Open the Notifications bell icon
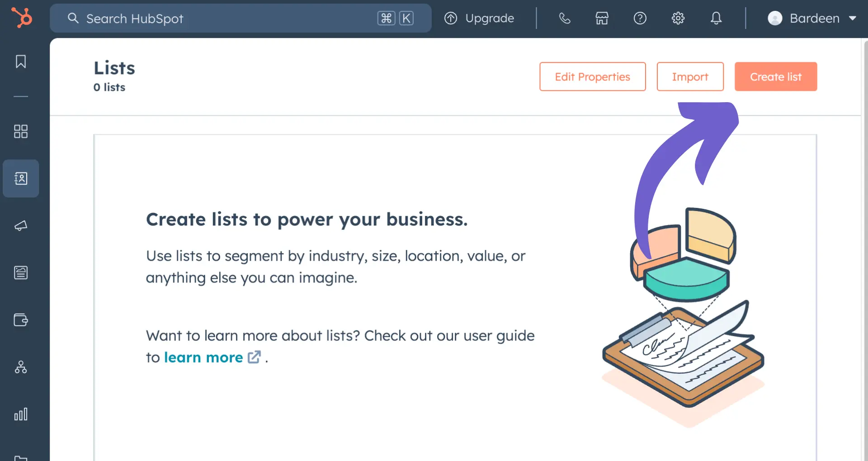Image resolution: width=868 pixels, height=461 pixels. click(716, 18)
